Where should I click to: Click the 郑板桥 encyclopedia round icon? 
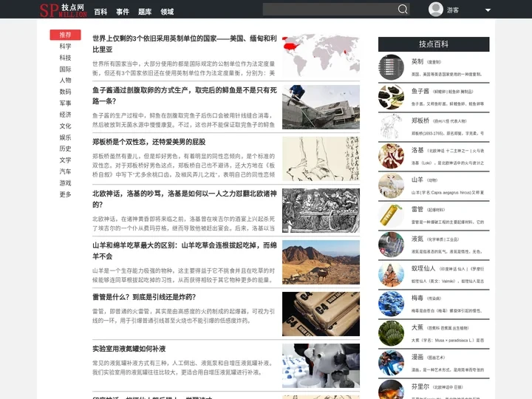391,126
